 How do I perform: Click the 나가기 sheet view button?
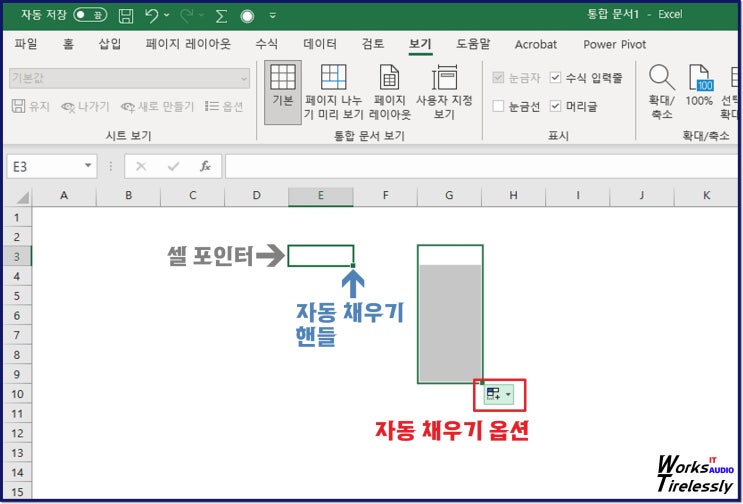(x=85, y=107)
